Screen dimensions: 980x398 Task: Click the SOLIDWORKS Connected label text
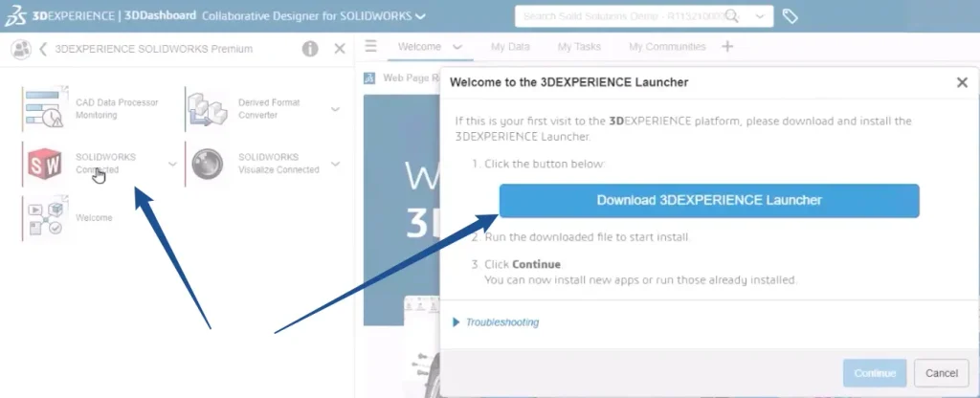(x=105, y=164)
